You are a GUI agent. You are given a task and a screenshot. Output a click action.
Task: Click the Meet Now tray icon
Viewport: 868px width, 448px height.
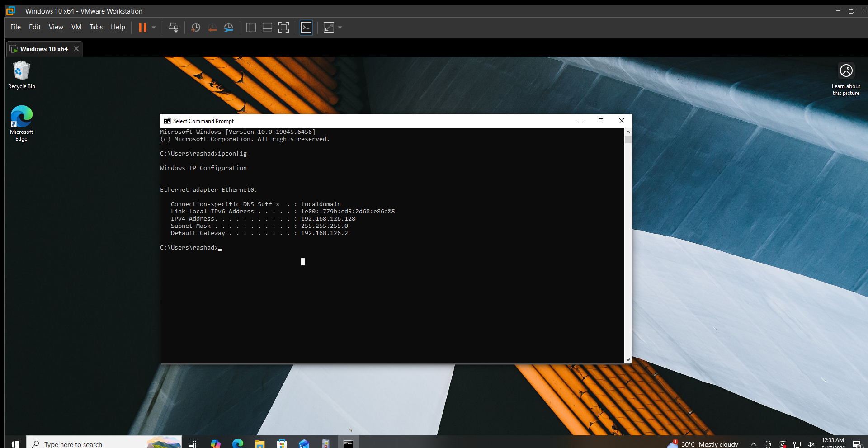pos(768,444)
